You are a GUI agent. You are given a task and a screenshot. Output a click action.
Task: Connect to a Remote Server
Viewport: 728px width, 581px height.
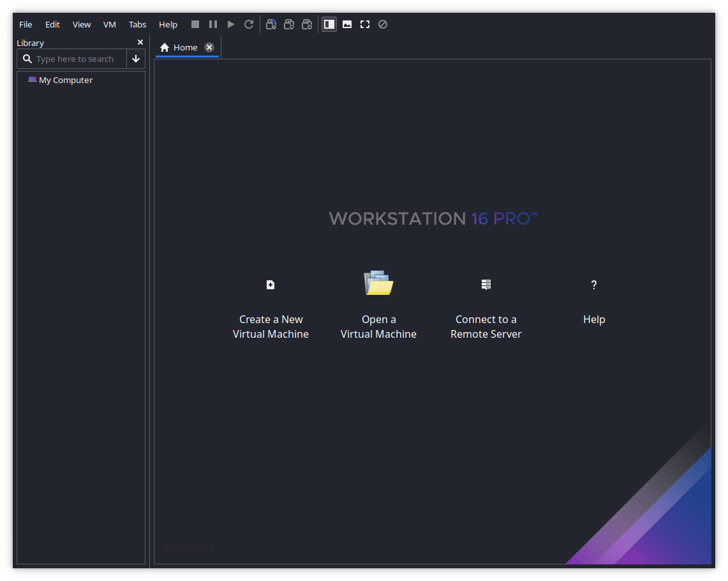[486, 285]
